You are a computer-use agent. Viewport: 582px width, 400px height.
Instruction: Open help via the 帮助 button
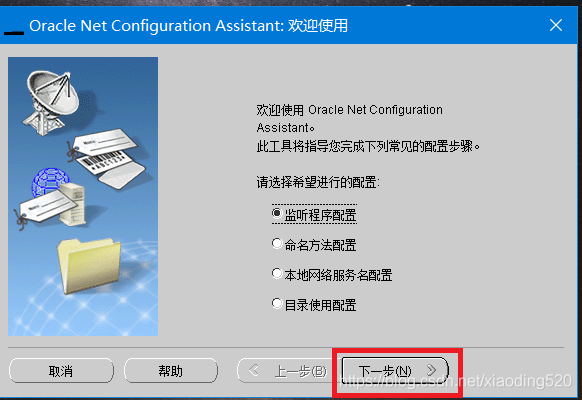pyautogui.click(x=171, y=370)
